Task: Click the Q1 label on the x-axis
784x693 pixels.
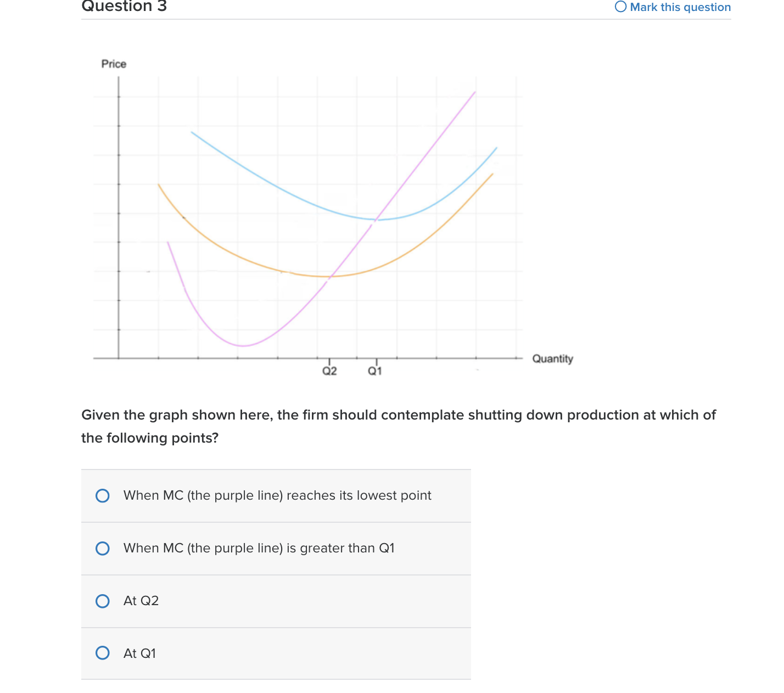Action: point(374,371)
